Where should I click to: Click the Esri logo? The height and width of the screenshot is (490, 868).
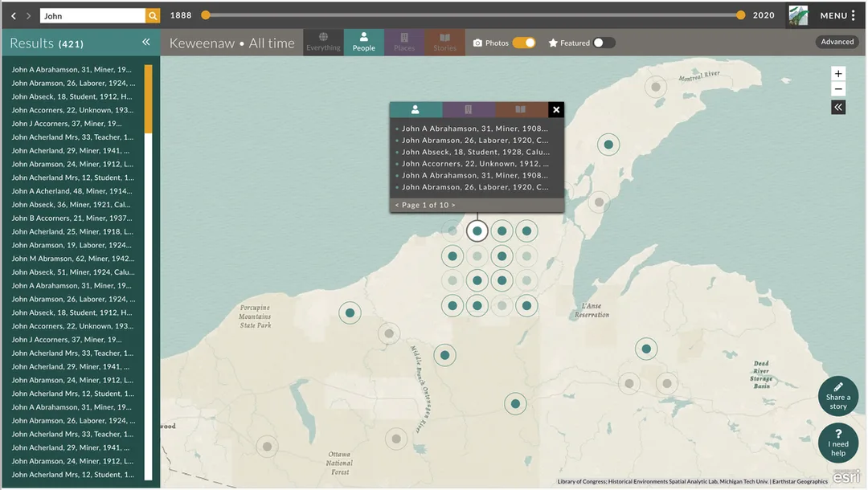pos(846,476)
